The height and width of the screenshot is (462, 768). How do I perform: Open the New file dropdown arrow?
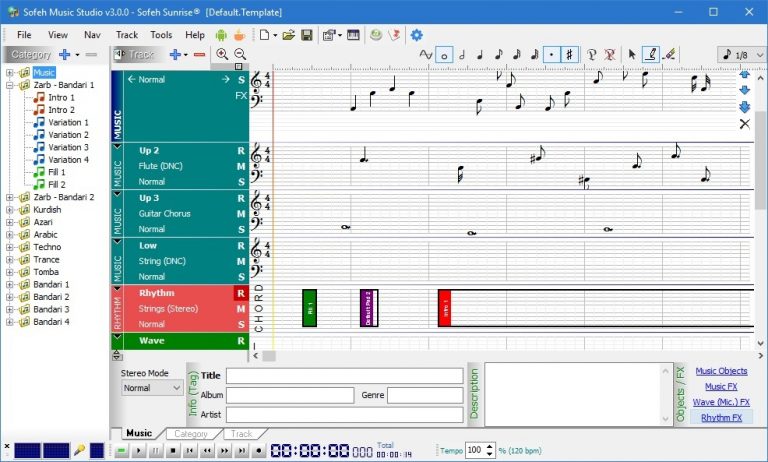pyautogui.click(x=275, y=35)
